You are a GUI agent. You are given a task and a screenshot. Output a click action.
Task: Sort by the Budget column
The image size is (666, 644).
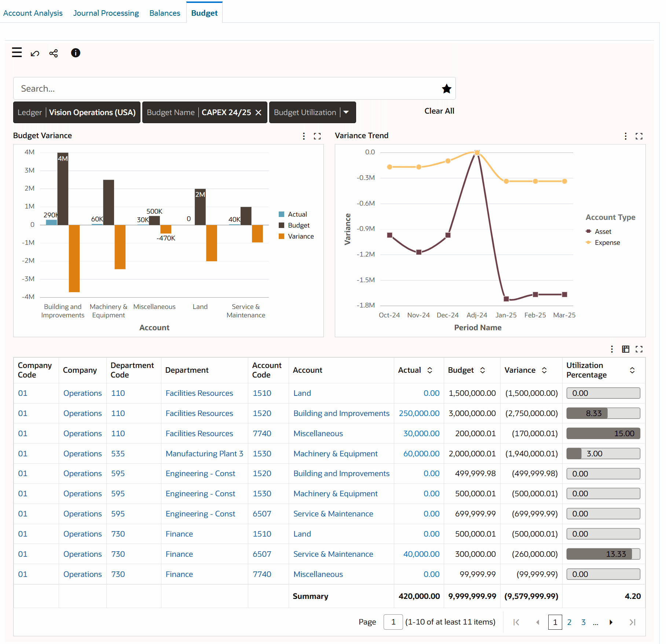(x=483, y=371)
